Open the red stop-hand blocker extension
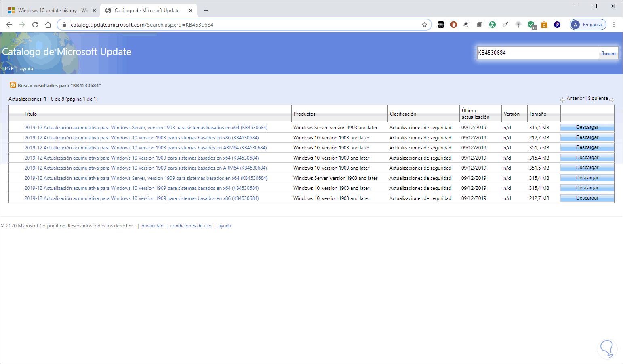623x364 pixels. 454,25
